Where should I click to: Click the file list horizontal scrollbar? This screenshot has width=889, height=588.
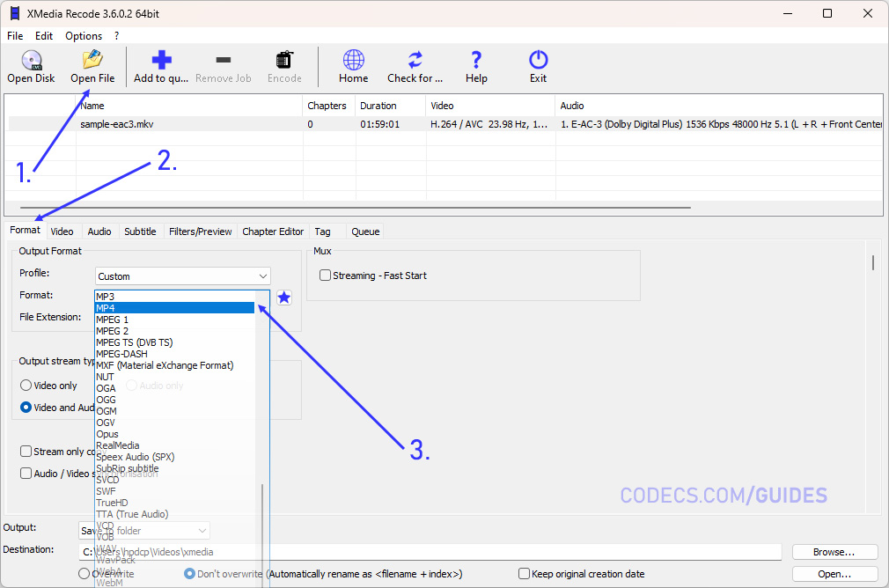(x=356, y=208)
